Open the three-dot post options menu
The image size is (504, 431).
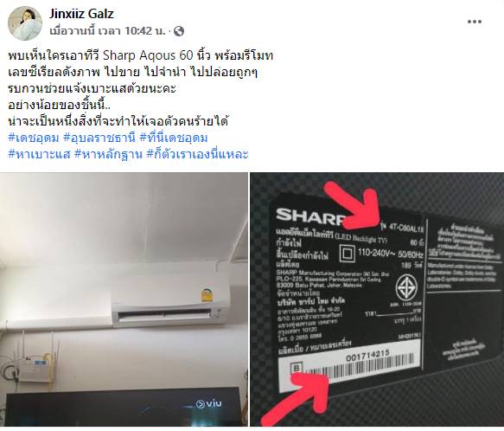pyautogui.click(x=475, y=22)
